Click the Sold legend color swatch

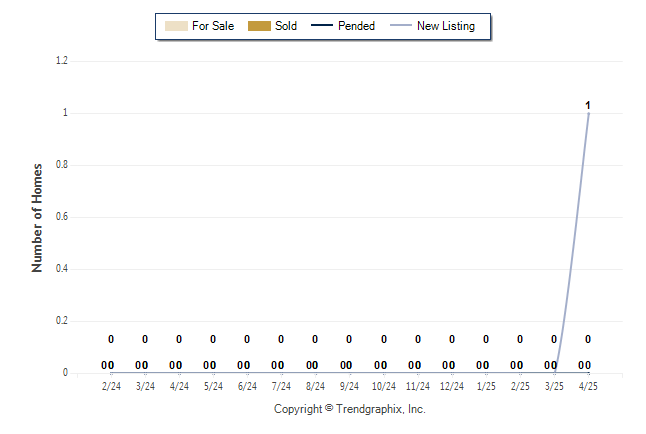click(x=259, y=26)
